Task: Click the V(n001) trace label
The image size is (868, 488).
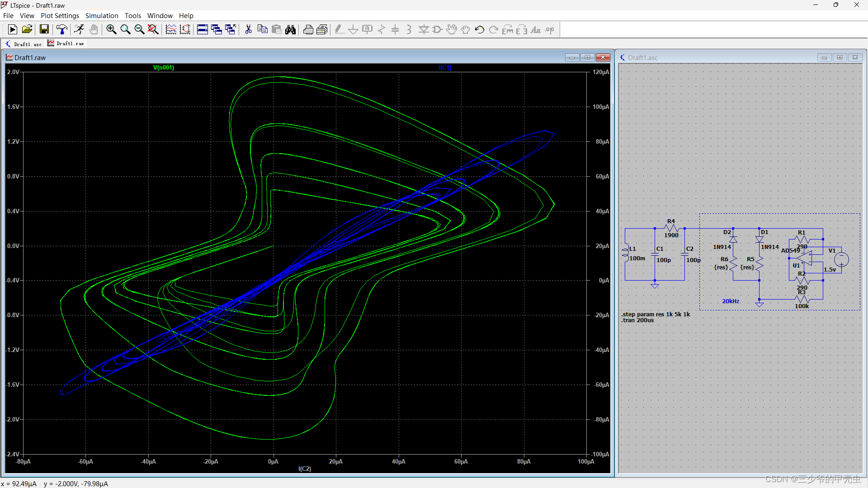Action: pos(164,68)
